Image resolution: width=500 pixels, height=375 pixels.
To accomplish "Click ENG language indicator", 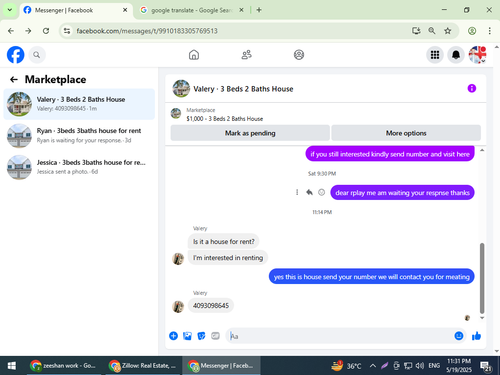I will (434, 366).
